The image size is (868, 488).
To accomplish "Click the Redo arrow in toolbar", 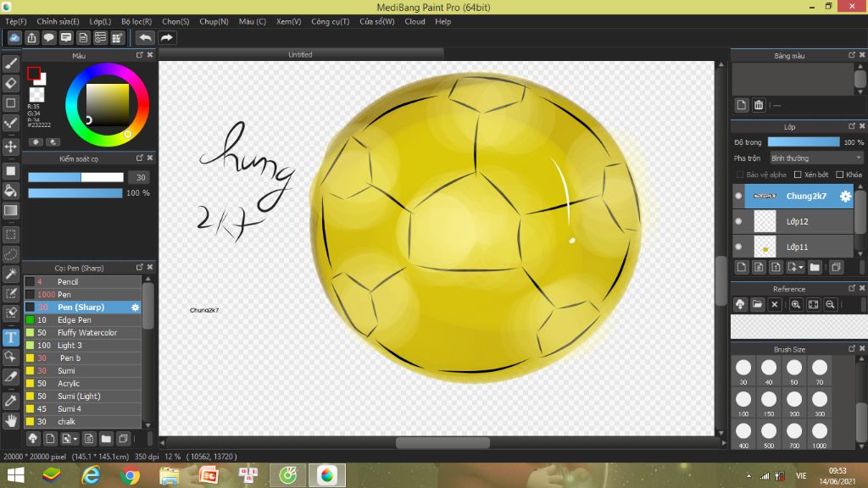I will [167, 37].
